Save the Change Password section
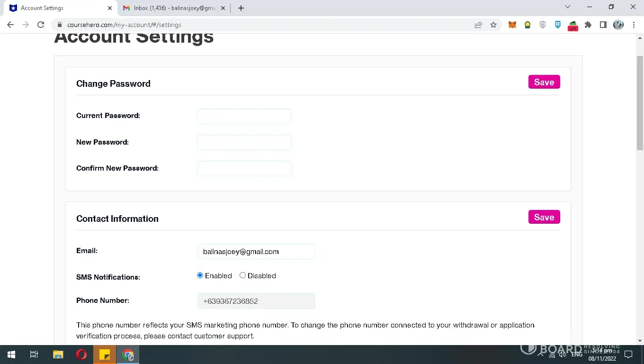The height and width of the screenshot is (364, 644). [x=544, y=82]
